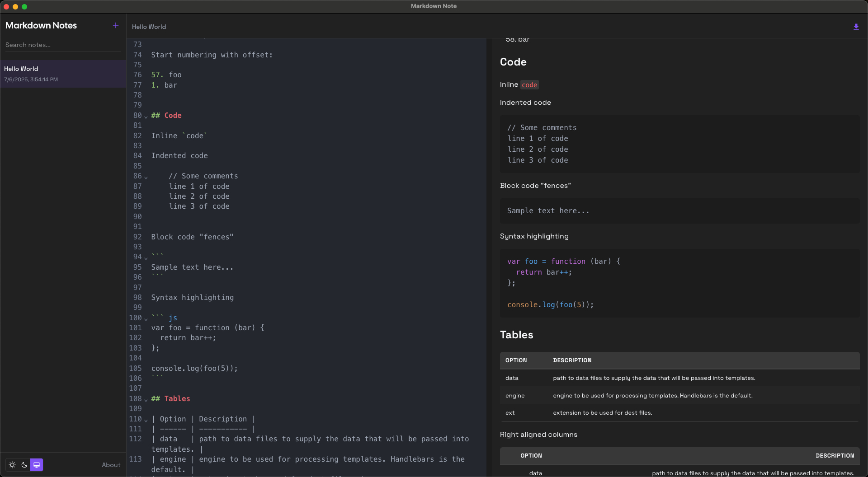The height and width of the screenshot is (477, 868).
Task: Click 'Sample text here...' in preview block
Action: (548, 210)
